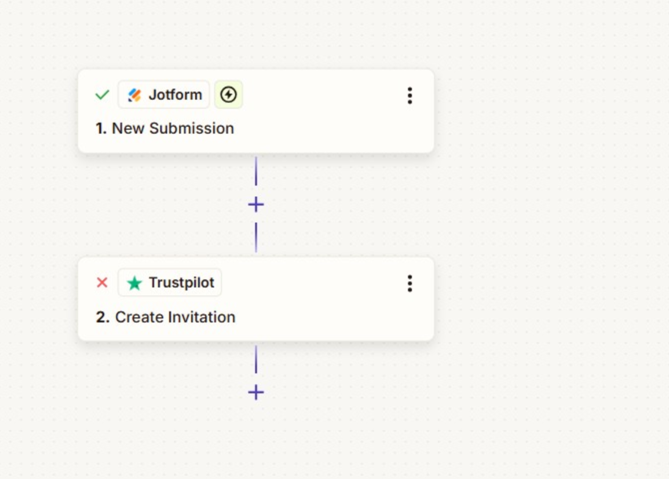The height and width of the screenshot is (479, 669).
Task: Click connector line just below the Trustpilot card
Action: tap(256, 359)
